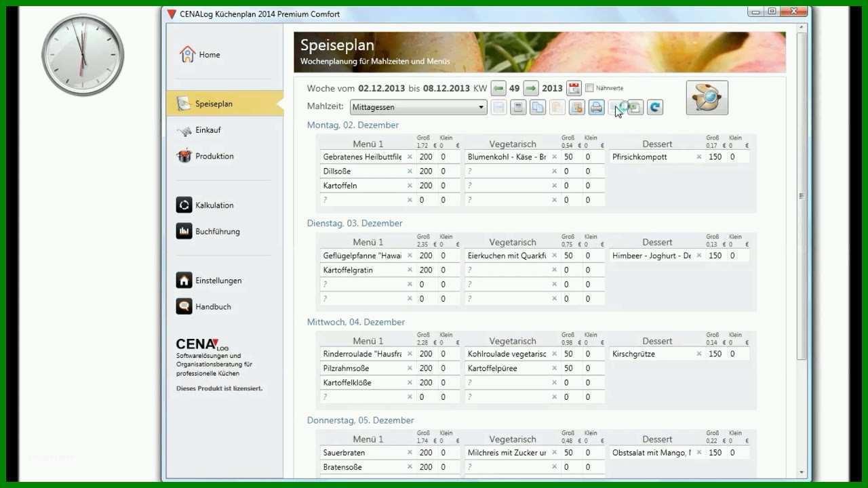
Task: Edit the large quantity for Pfirsichkompott
Action: point(715,157)
